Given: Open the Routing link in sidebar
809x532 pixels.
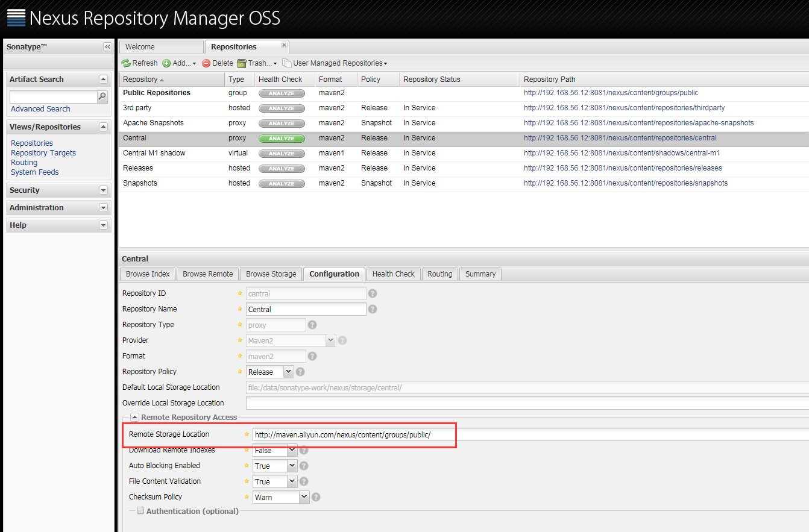Looking at the screenshot, I should 24,163.
